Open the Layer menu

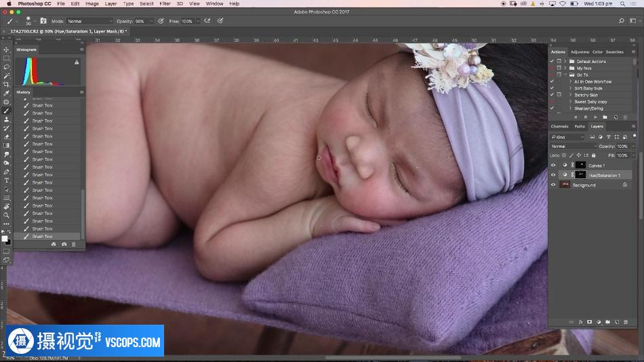pos(110,3)
